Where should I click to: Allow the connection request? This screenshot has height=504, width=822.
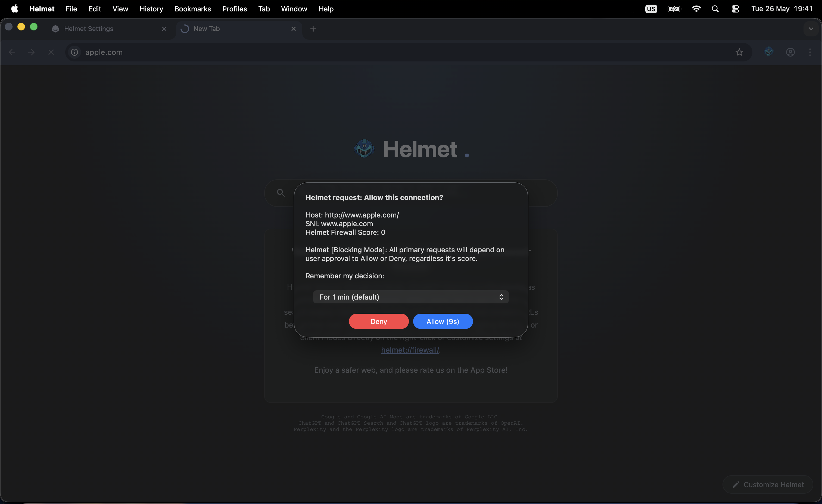[443, 321]
